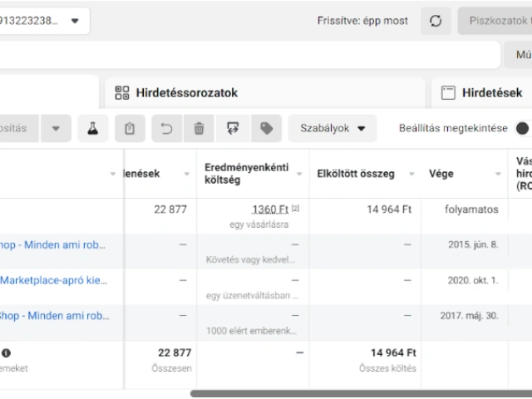Click the Piszkozatok button

pyautogui.click(x=495, y=21)
